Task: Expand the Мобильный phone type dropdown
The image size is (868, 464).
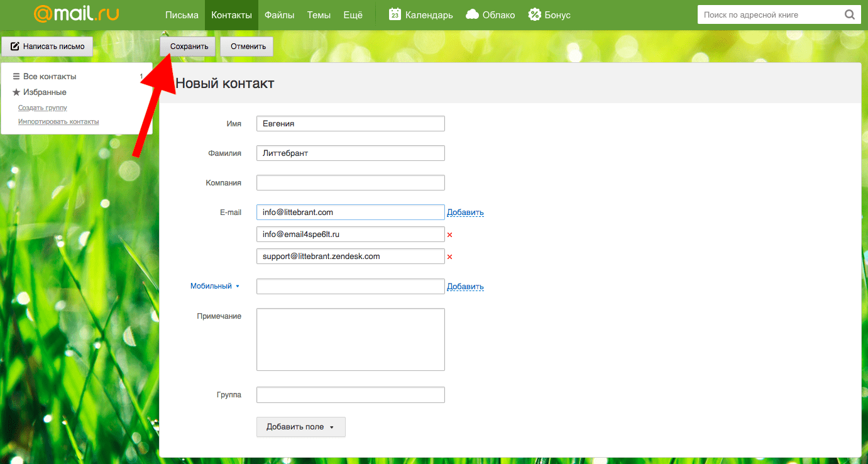Action: pyautogui.click(x=214, y=286)
